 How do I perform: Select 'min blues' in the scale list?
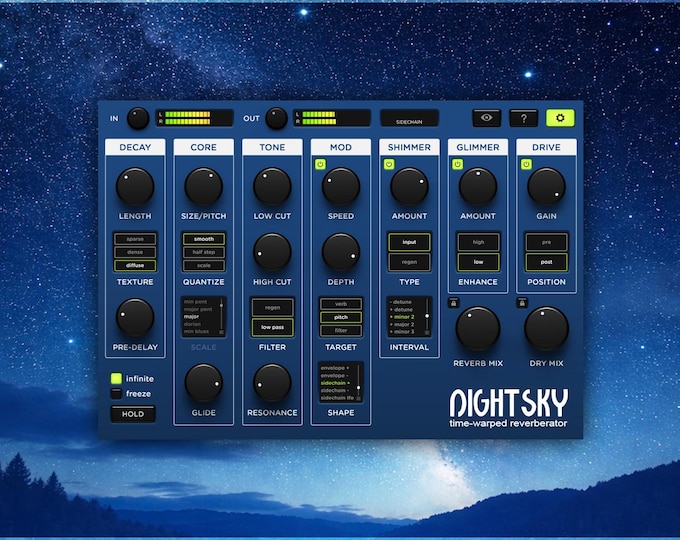tap(196, 331)
